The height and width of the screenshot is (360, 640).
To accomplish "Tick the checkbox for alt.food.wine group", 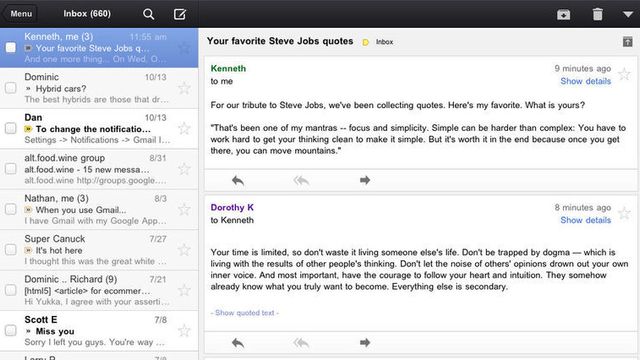I will click(11, 169).
